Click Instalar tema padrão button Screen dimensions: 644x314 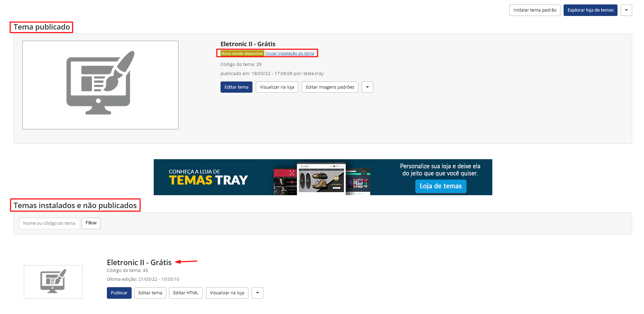[535, 10]
